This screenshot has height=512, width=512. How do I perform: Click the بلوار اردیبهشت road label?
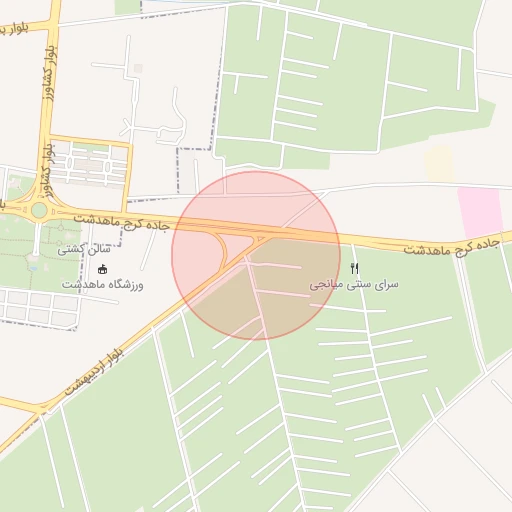point(94,371)
